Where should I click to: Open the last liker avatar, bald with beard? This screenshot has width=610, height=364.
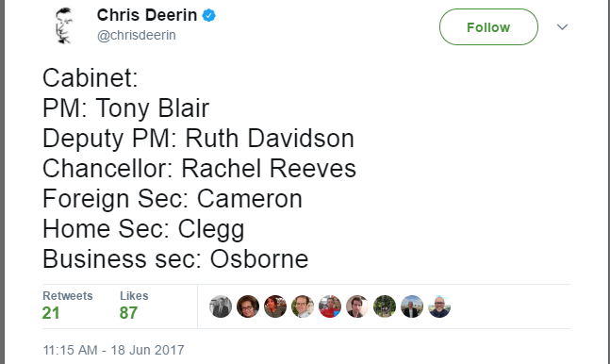coord(439,306)
